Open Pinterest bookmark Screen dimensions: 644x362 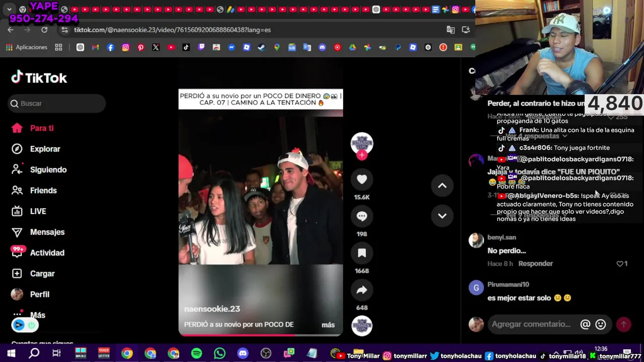click(140, 47)
